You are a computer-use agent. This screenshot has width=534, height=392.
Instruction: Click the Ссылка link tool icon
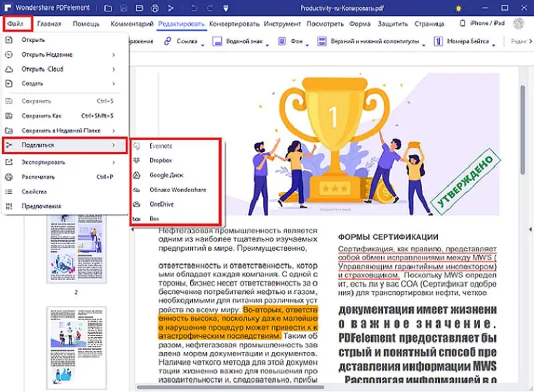pyautogui.click(x=168, y=41)
